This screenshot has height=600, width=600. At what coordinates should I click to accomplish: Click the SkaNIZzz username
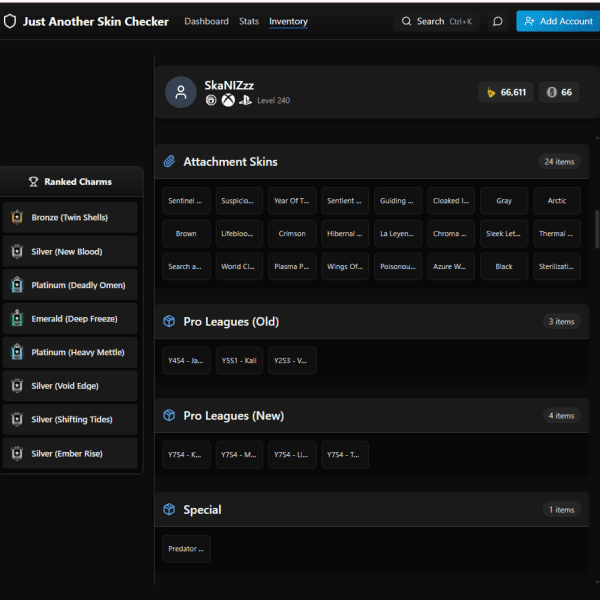pyautogui.click(x=229, y=85)
